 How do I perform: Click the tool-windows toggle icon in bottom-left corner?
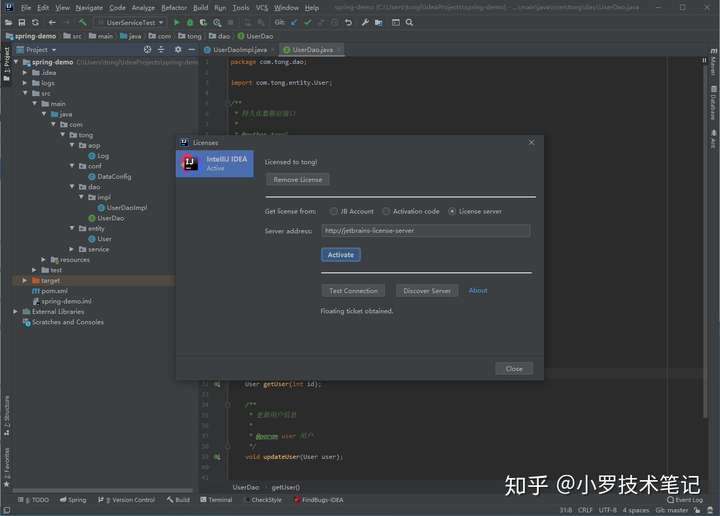pos(6,510)
